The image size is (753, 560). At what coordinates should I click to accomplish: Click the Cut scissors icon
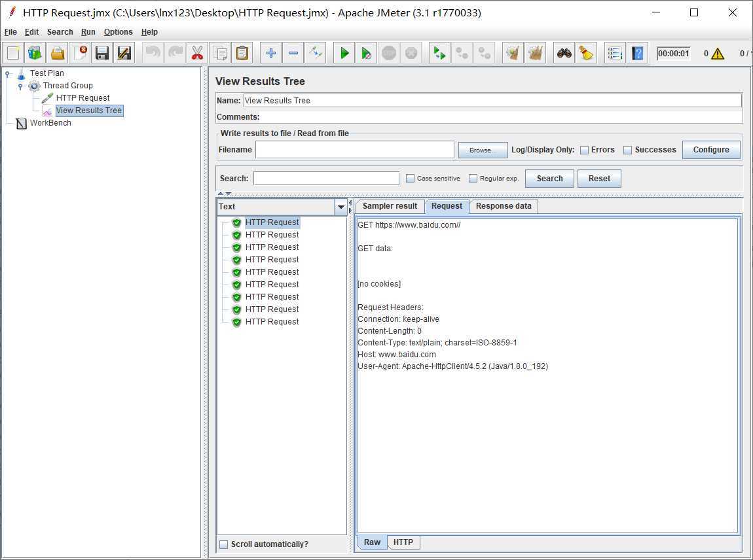coord(197,53)
